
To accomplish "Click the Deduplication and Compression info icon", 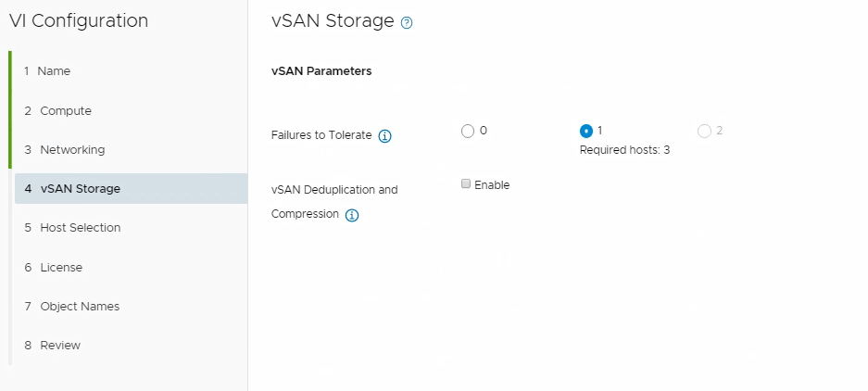I will tap(352, 215).
